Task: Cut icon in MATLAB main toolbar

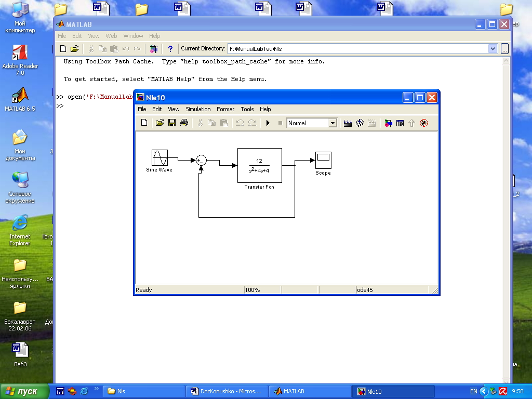Action: coord(91,48)
